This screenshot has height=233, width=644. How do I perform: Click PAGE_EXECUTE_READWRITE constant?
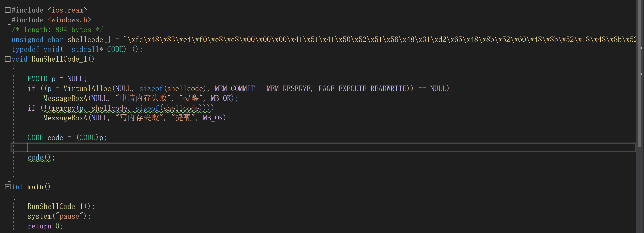point(362,88)
